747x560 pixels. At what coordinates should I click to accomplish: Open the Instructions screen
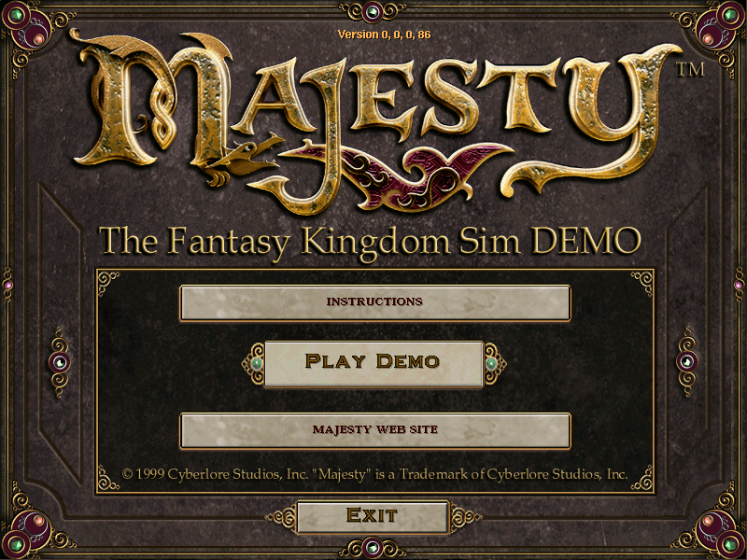coord(375,302)
